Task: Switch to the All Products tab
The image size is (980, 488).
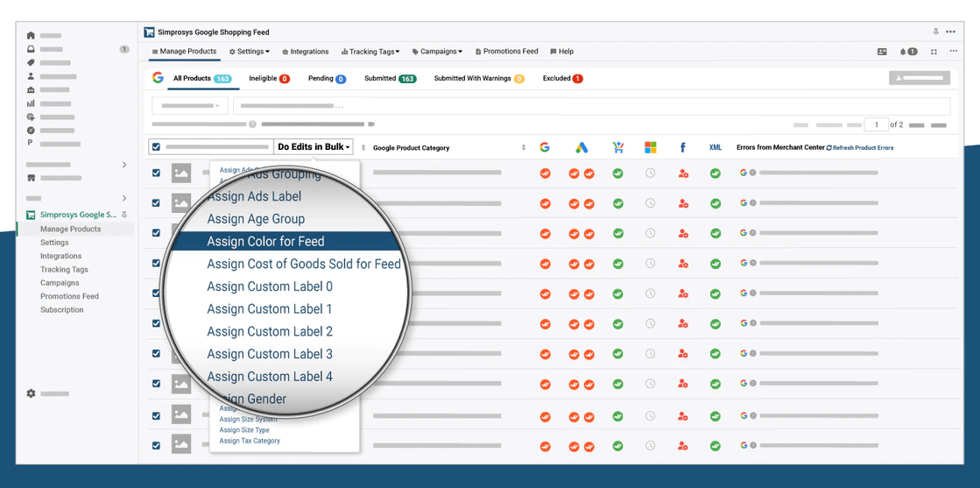Action: 202,79
